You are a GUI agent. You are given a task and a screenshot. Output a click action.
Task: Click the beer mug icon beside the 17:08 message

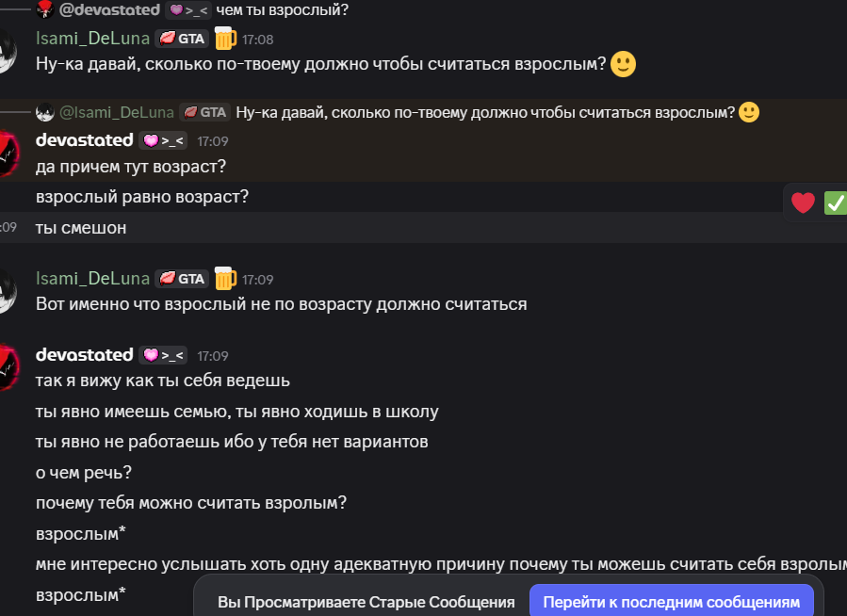[x=224, y=40]
